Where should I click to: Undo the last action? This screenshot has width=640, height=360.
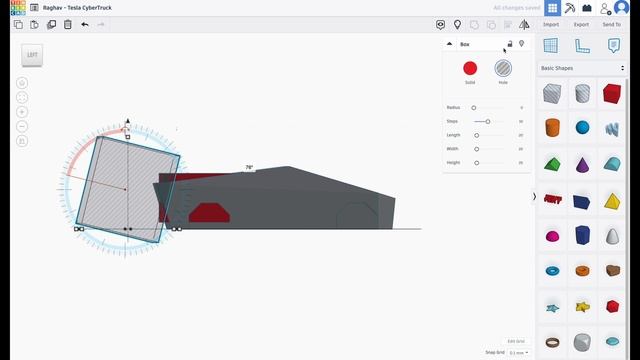pos(84,24)
